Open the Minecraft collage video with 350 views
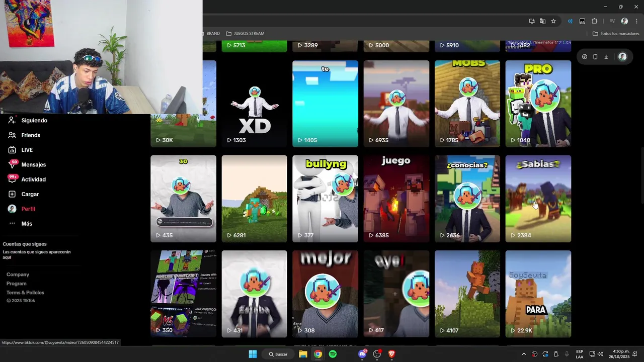The image size is (644, 362). pyautogui.click(x=183, y=294)
